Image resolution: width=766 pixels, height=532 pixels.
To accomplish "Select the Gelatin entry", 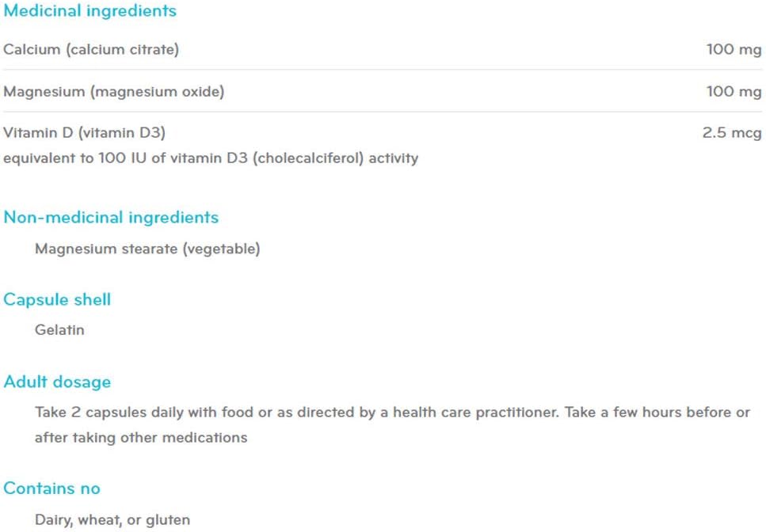I will [x=59, y=330].
